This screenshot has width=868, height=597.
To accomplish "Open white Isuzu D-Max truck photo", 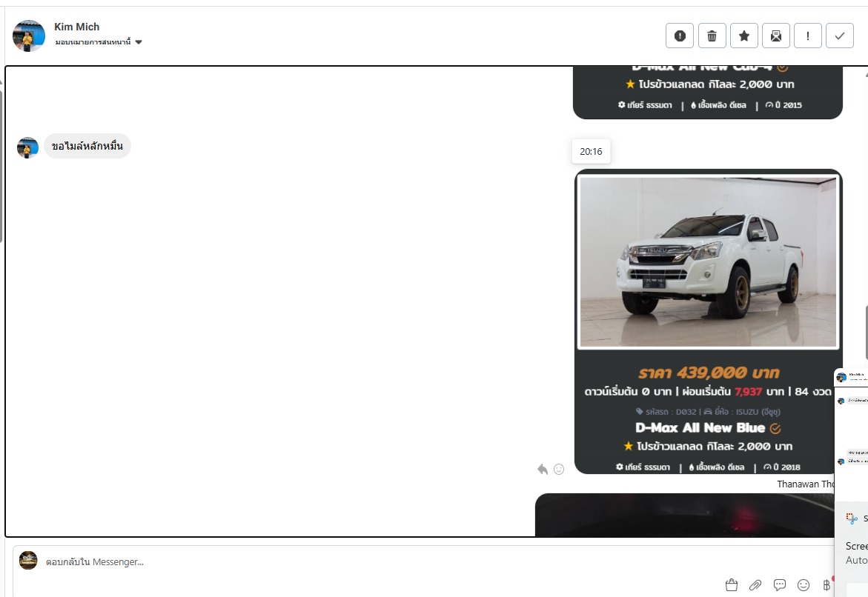I will [708, 261].
